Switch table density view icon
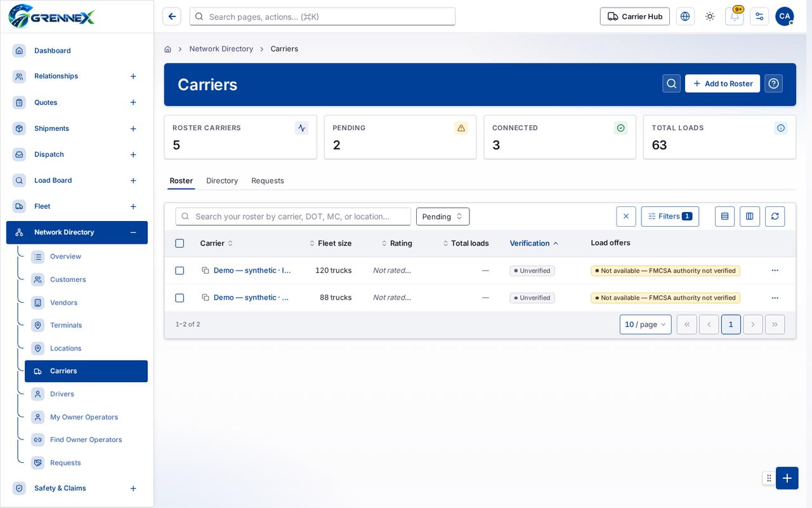Image resolution: width=812 pixels, height=508 pixels. [724, 217]
